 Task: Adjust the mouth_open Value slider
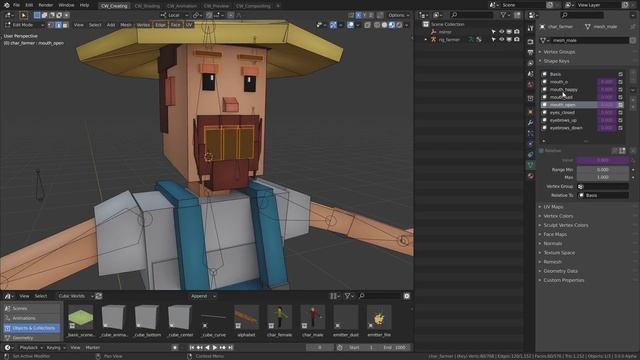point(602,160)
